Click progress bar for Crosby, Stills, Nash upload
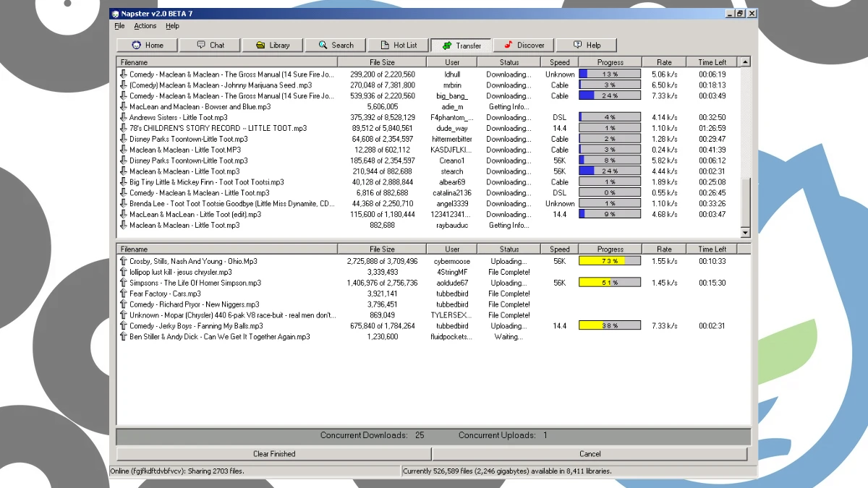The width and height of the screenshot is (868, 488). 609,261
